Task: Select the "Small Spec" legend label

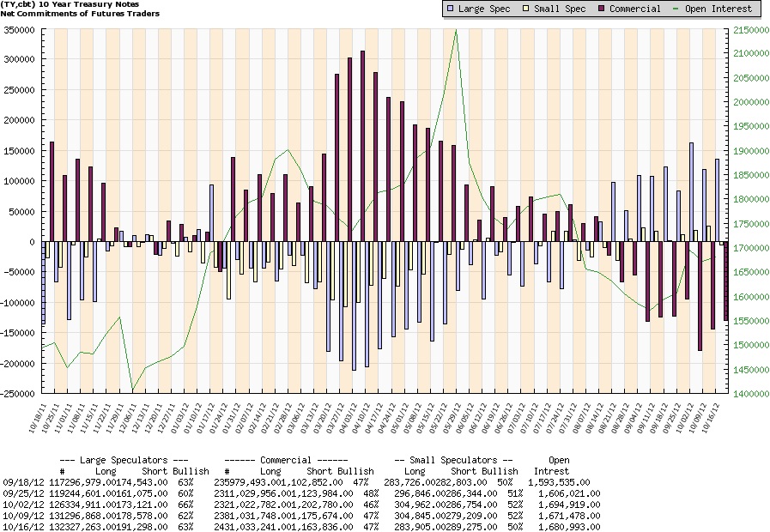Action: click(560, 9)
